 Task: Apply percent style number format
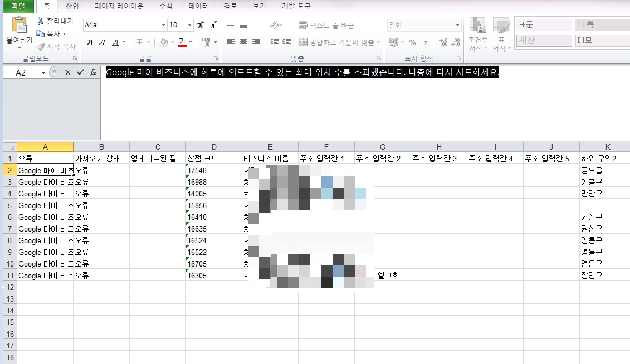[x=412, y=42]
